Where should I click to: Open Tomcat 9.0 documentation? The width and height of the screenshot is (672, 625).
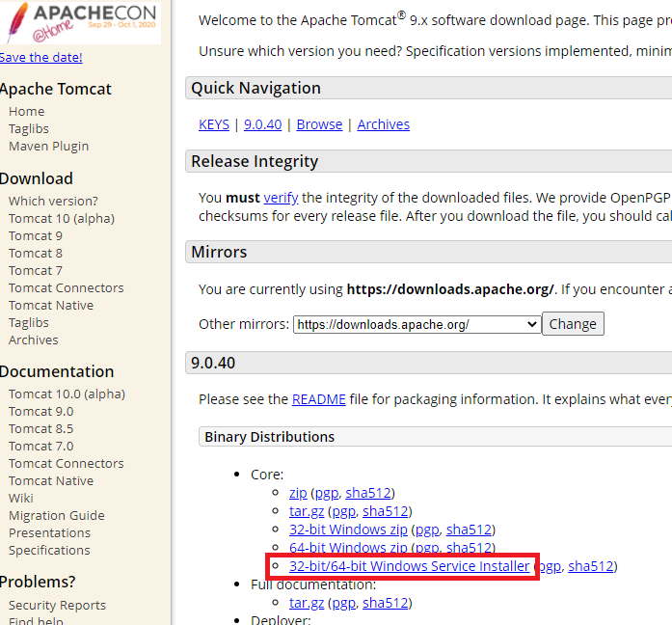(41, 412)
